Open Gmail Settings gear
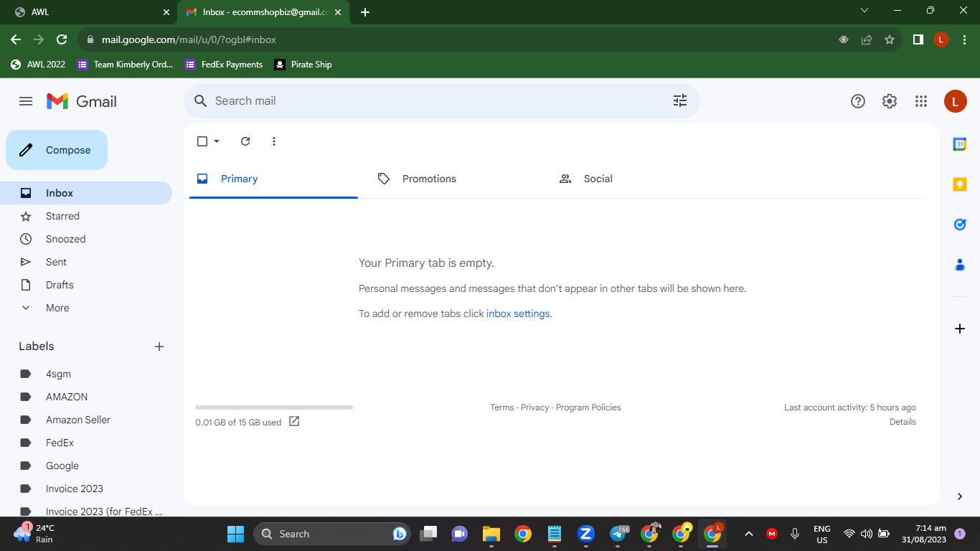 click(x=890, y=101)
